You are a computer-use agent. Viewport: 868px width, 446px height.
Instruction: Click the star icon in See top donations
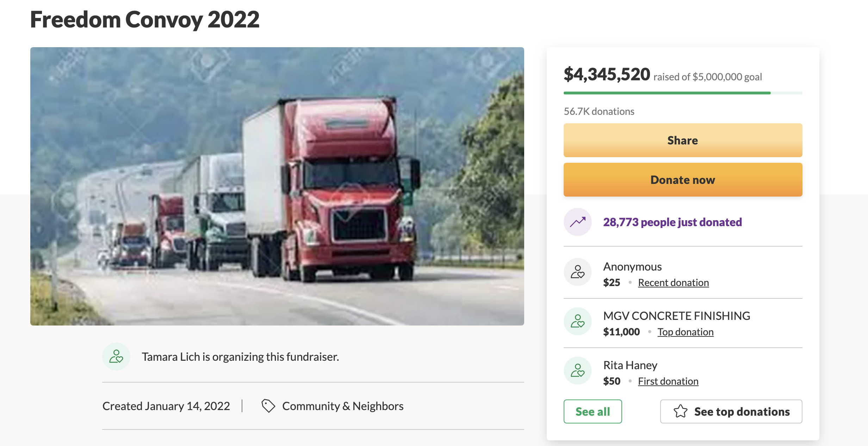tap(680, 411)
